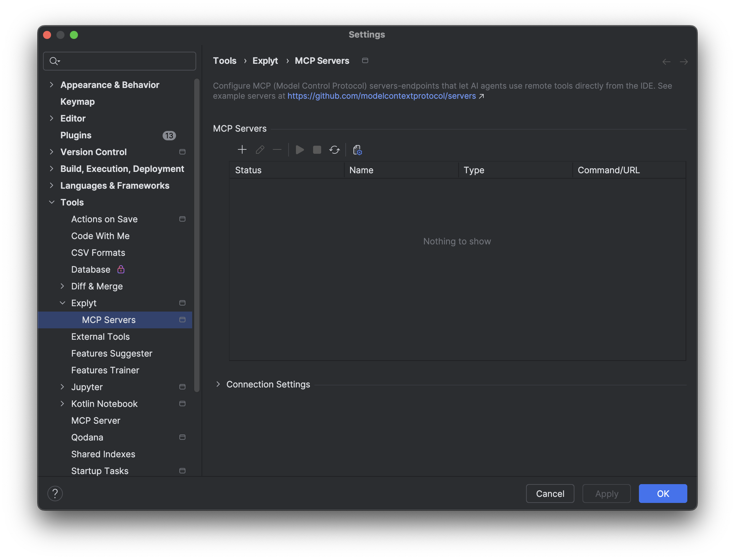Click the settings search field
Screen dimensions: 735x560
pos(124,61)
